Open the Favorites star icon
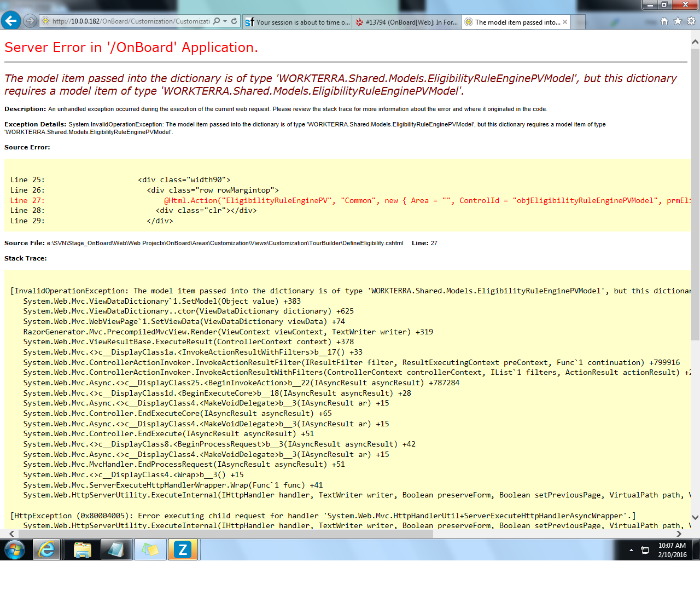The height and width of the screenshot is (602, 700). click(x=678, y=21)
